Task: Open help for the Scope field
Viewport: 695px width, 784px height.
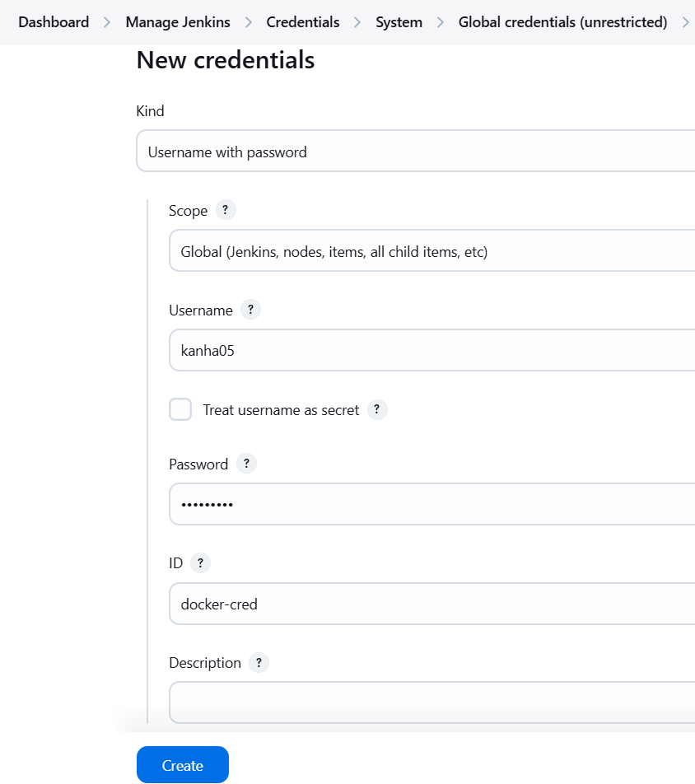Action: [226, 210]
